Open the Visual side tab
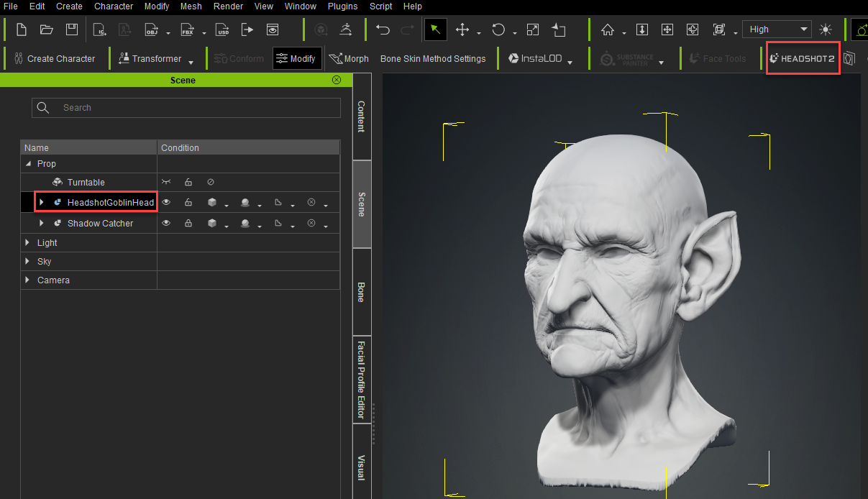The height and width of the screenshot is (499, 868). pyautogui.click(x=362, y=462)
